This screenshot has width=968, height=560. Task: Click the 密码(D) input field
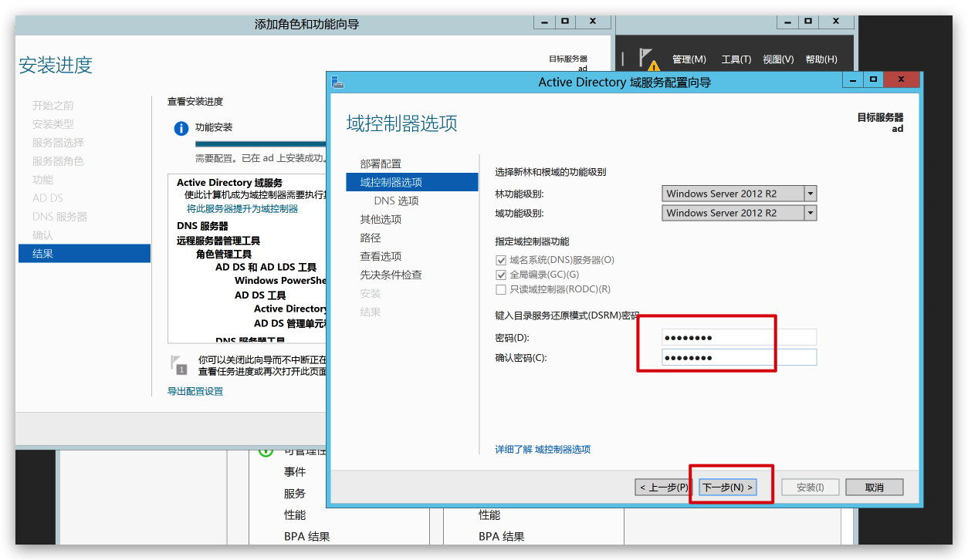(739, 338)
